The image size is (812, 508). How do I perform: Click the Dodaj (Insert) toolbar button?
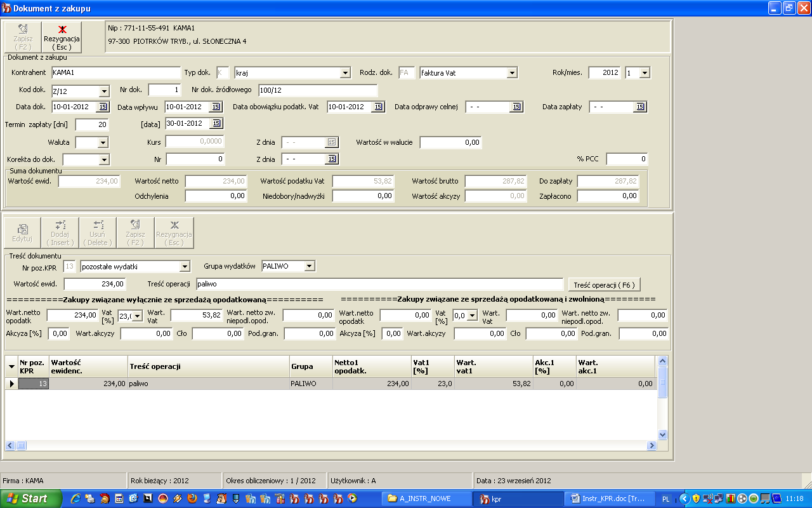click(x=60, y=233)
